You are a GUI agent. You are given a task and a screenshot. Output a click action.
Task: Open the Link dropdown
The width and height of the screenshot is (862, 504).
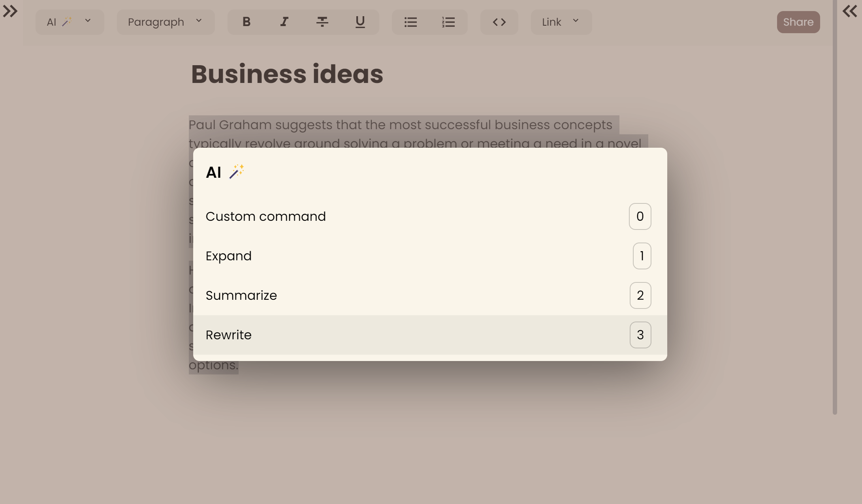(x=561, y=22)
